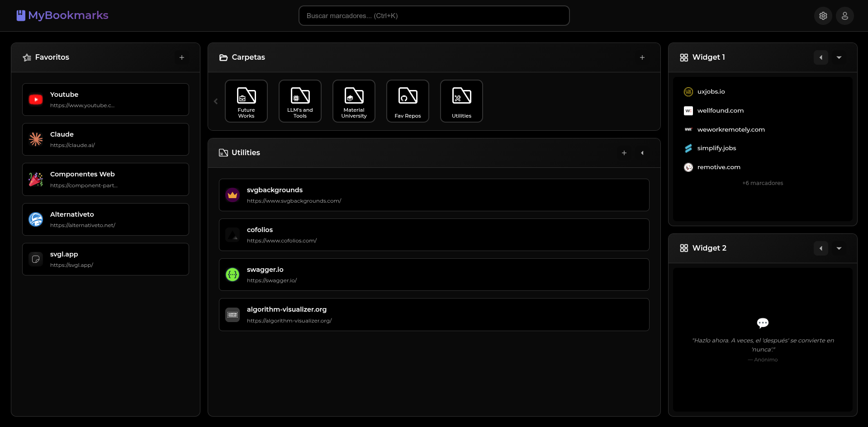Viewport: 868px width, 427px height.
Task: Open uxjobs.io link in Widget 1
Action: click(x=711, y=92)
